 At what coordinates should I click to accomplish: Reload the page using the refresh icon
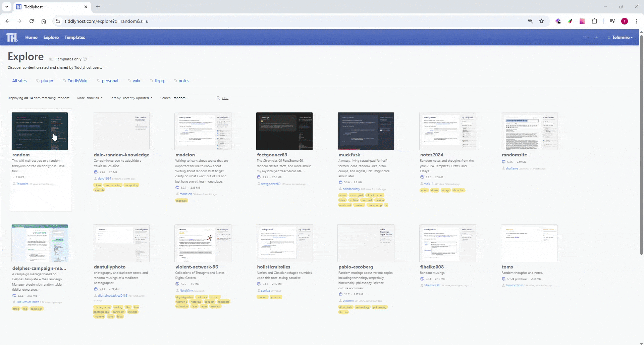coord(32,21)
